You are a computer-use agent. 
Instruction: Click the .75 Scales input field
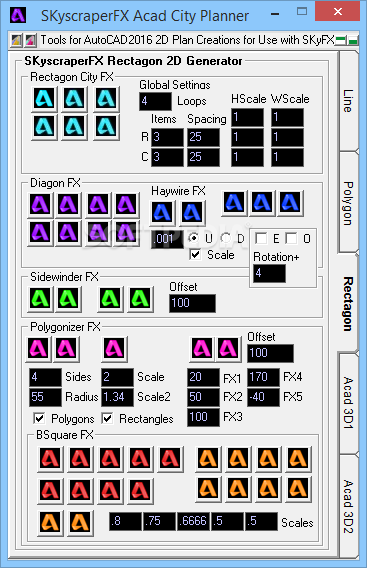pyautogui.click(x=159, y=521)
